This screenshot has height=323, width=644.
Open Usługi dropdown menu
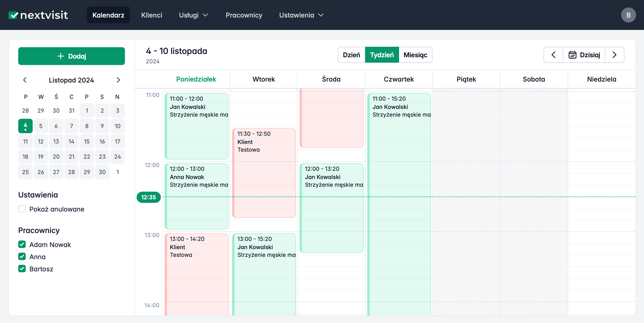[x=194, y=15]
